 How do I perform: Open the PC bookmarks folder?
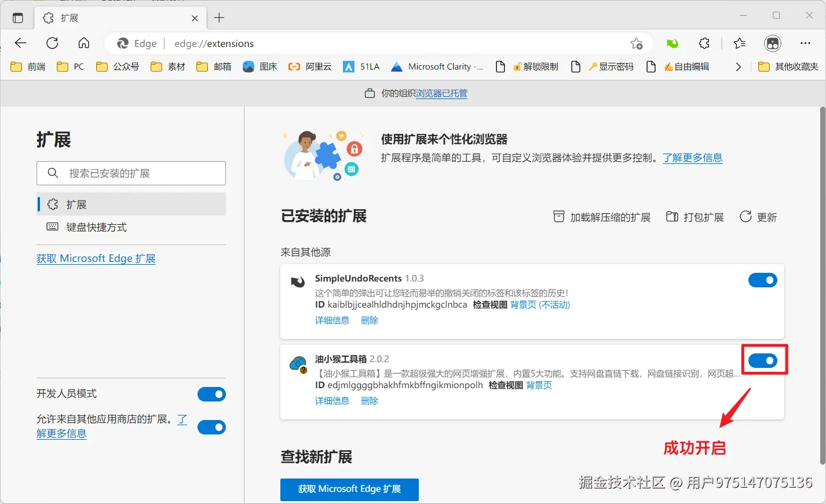point(71,67)
